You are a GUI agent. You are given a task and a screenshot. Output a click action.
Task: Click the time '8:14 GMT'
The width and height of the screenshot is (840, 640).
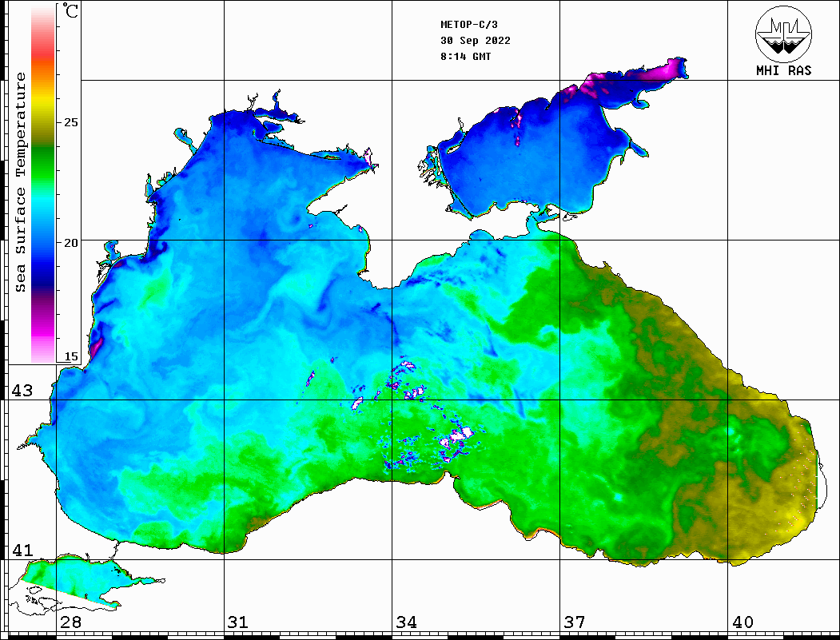(x=466, y=56)
